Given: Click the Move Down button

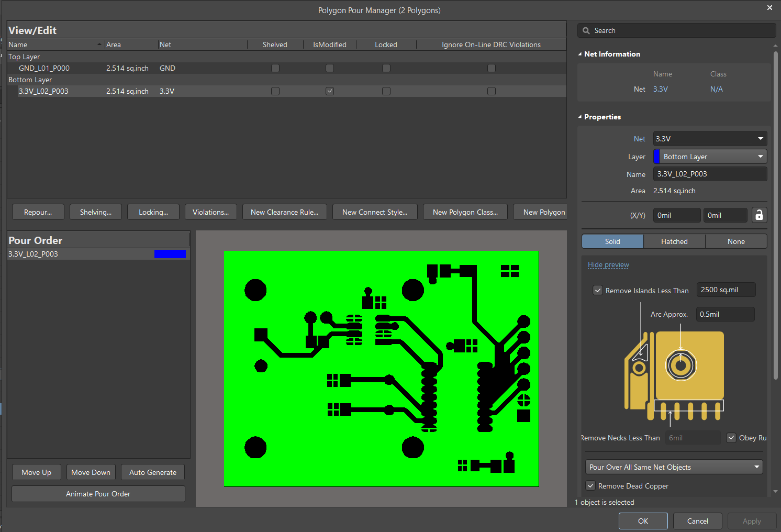Looking at the screenshot, I should [91, 472].
